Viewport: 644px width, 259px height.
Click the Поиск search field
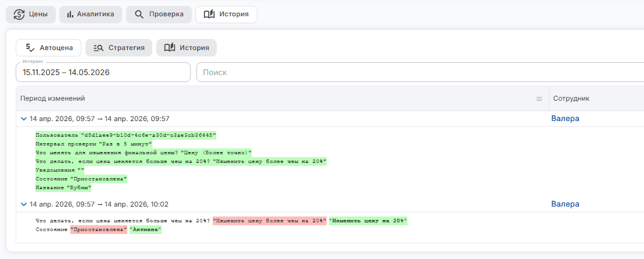tap(420, 72)
